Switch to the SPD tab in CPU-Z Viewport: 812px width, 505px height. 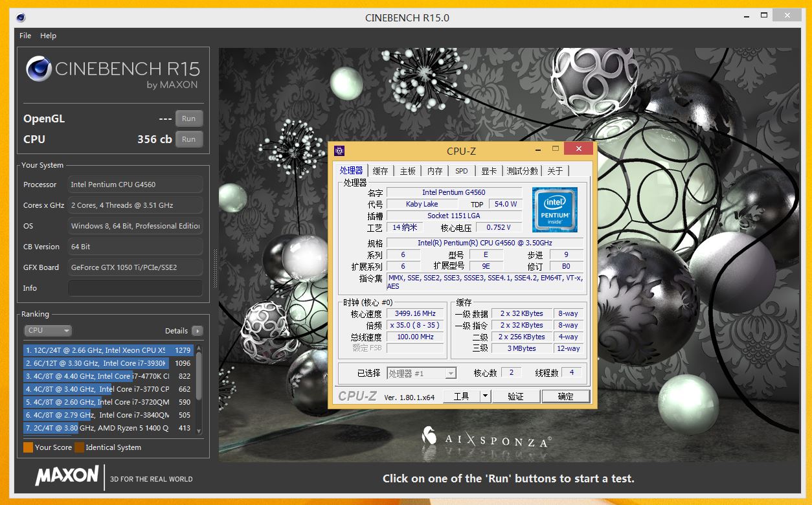461,170
